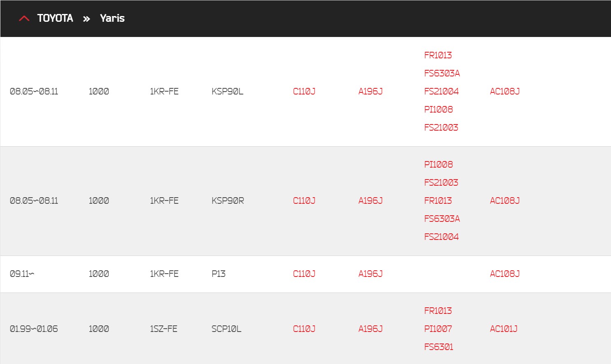Open C110J link in KSP90R row
611x364 pixels.
tap(304, 200)
